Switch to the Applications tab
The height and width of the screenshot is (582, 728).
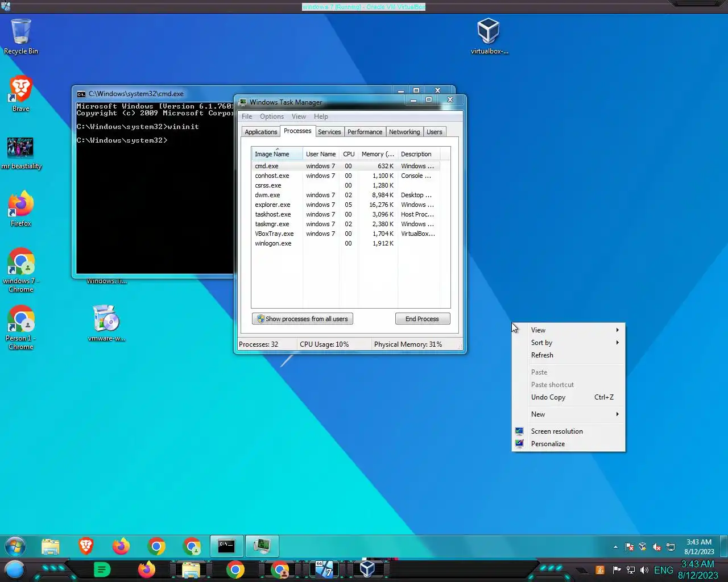tap(261, 132)
